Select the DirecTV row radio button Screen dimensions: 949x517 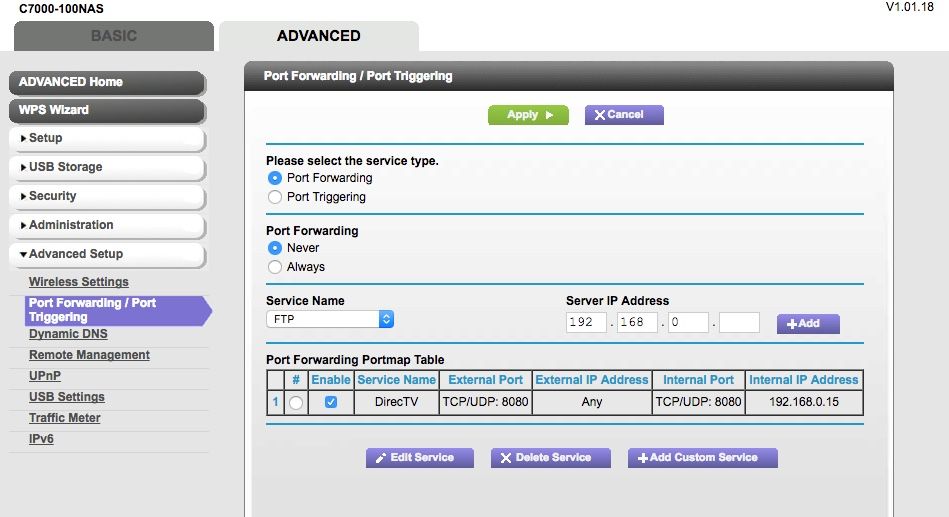tap(296, 403)
